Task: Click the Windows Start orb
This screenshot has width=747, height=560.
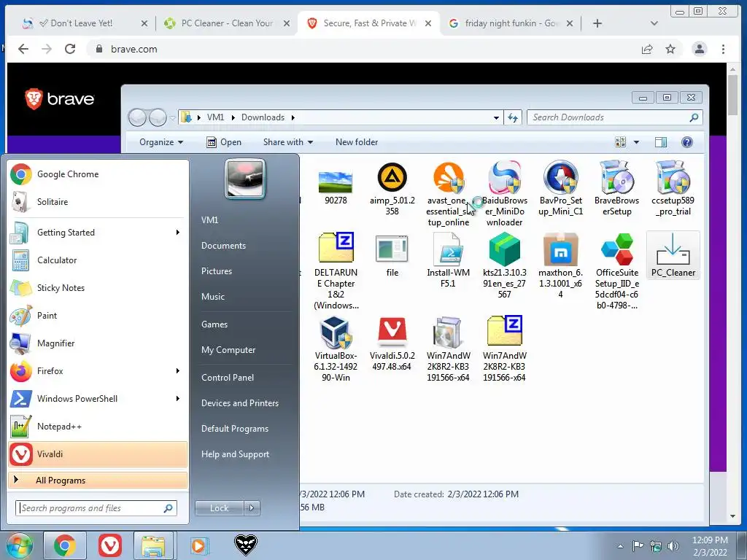Action: [18, 545]
